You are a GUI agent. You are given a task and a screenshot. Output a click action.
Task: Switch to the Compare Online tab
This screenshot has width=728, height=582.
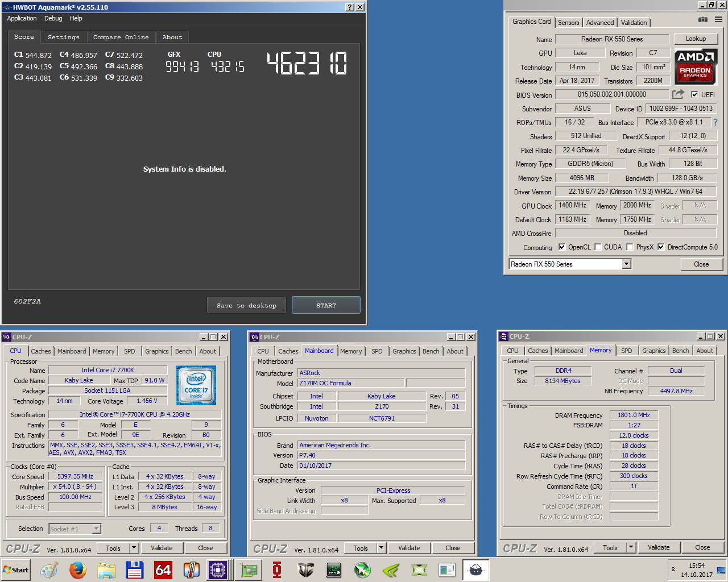(x=121, y=37)
